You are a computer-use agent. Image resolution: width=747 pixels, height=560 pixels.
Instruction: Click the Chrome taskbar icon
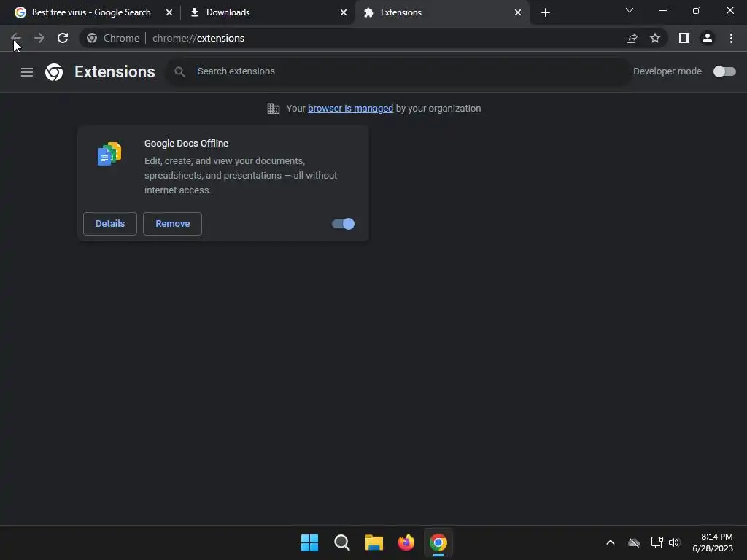[438, 542]
